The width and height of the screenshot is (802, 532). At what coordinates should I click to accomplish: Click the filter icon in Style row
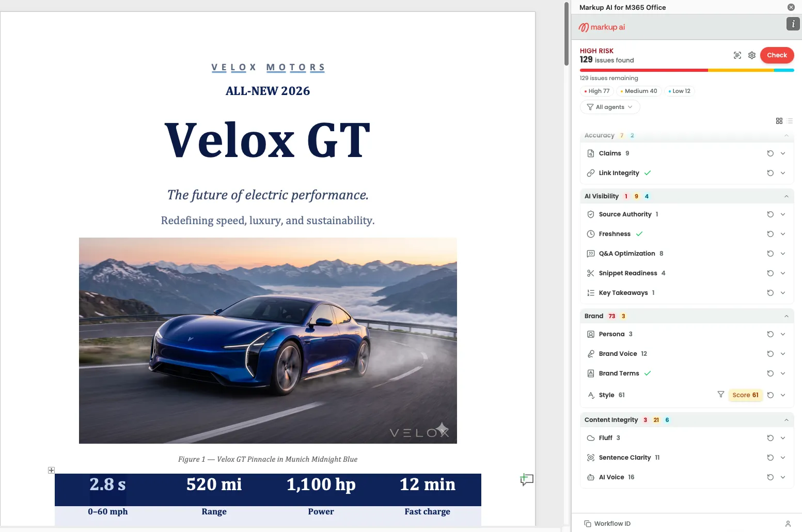(x=721, y=395)
